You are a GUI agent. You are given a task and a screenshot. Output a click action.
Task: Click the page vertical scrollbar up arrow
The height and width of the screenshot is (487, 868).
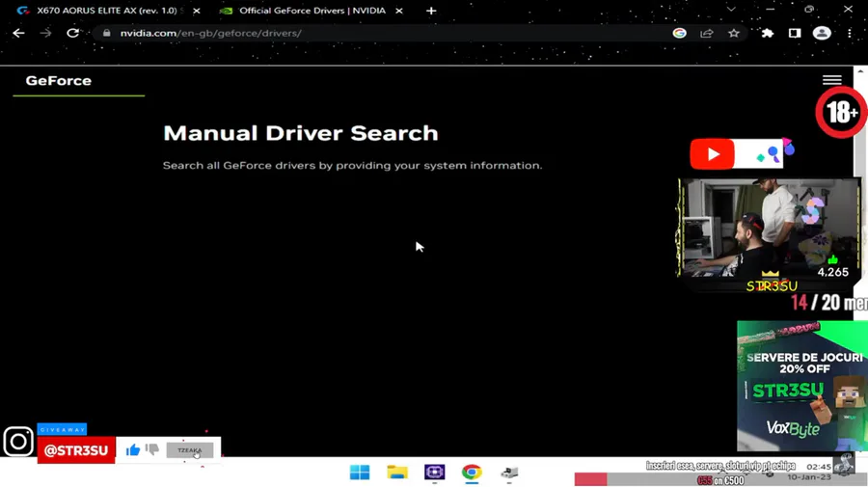[x=860, y=71]
